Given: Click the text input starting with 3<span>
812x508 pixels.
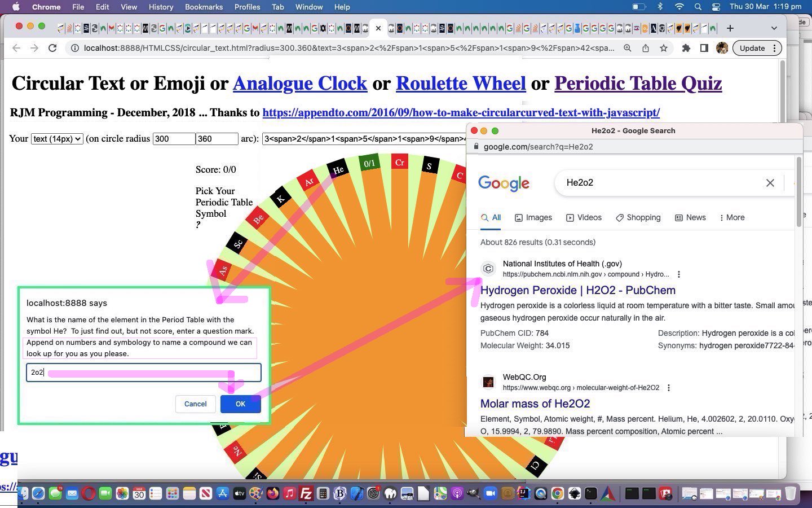Looking at the screenshot, I should click(364, 138).
